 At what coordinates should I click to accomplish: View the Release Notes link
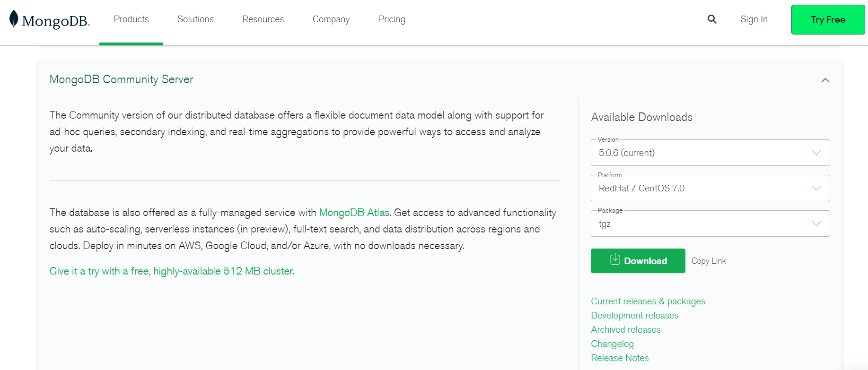coord(620,358)
